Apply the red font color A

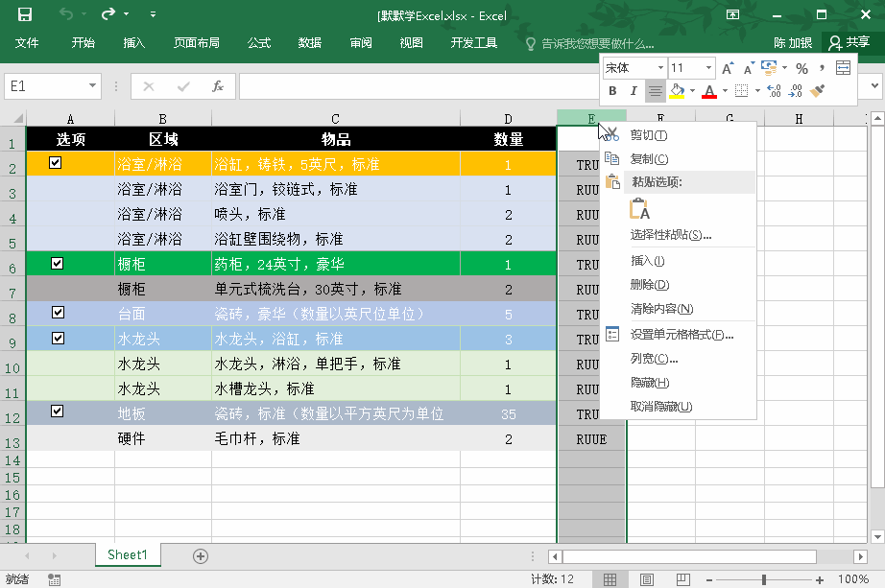pyautogui.click(x=709, y=91)
